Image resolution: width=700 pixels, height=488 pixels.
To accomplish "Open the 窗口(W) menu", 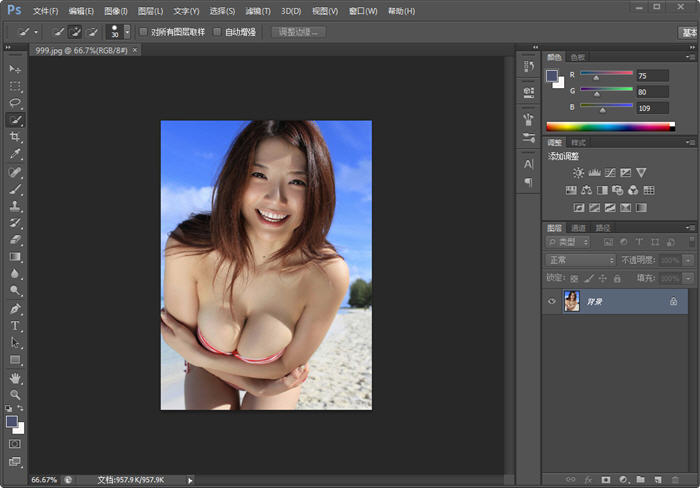I will point(363,11).
